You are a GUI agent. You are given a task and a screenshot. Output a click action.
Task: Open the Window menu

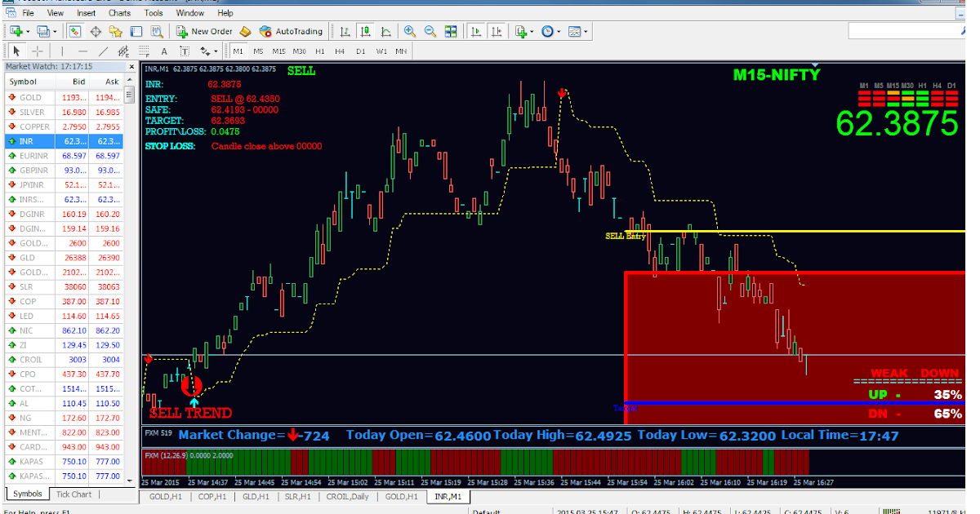click(190, 13)
